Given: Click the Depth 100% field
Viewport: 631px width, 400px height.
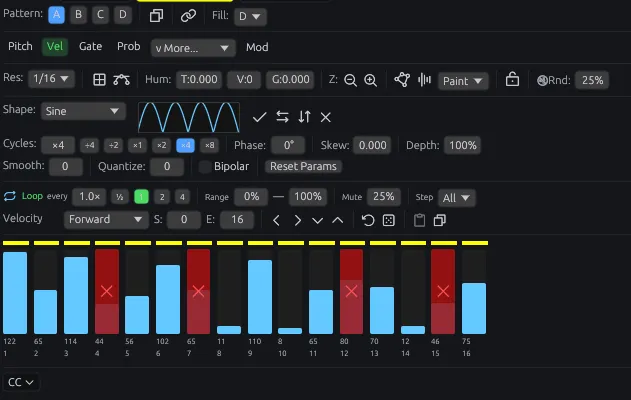Looking at the screenshot, I should coord(462,145).
